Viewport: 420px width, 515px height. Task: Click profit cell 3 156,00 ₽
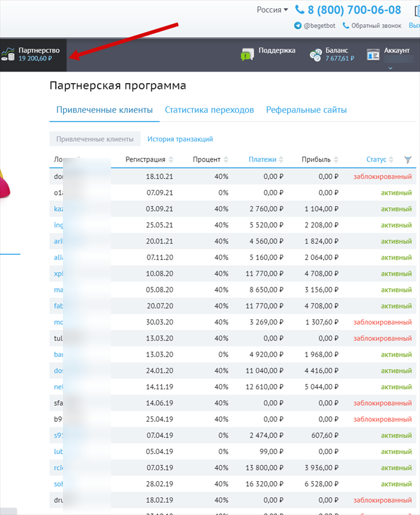pos(321,290)
